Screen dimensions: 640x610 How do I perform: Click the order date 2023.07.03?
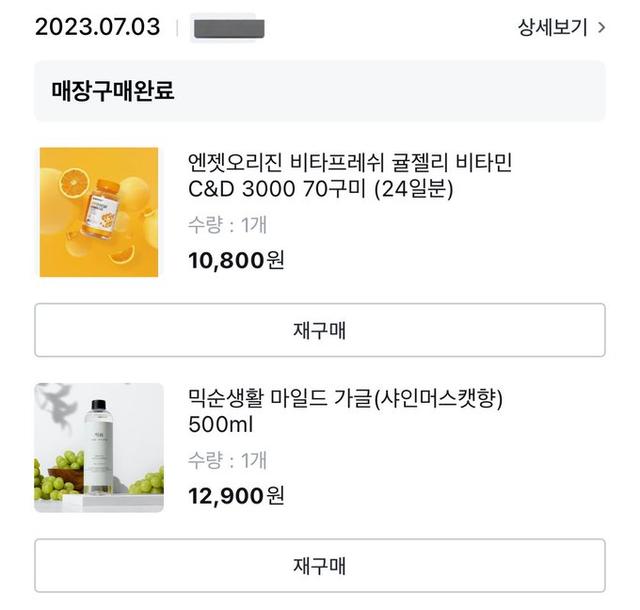[x=97, y=27]
